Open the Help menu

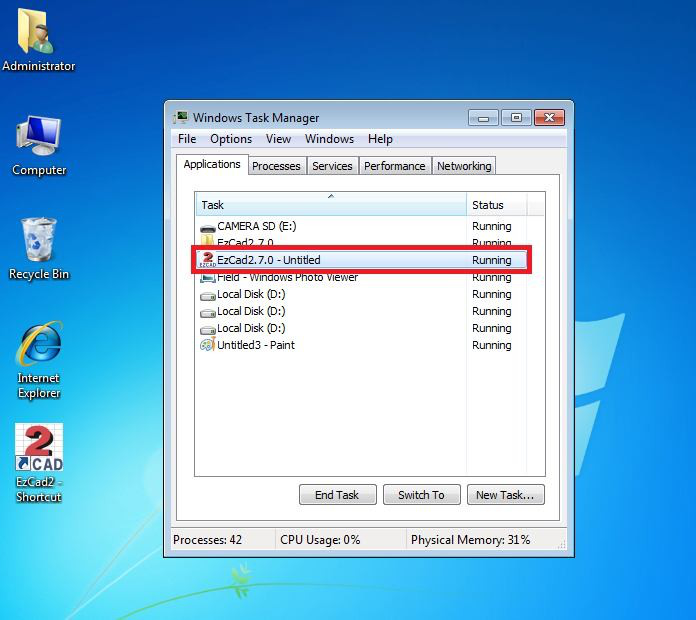(380, 139)
